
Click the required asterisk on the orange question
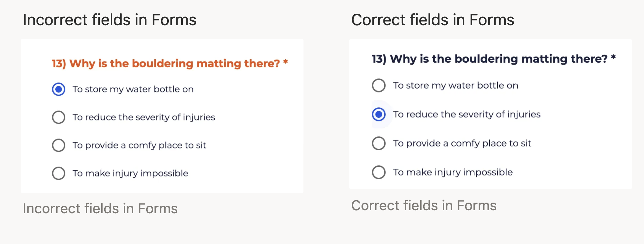[x=286, y=62]
